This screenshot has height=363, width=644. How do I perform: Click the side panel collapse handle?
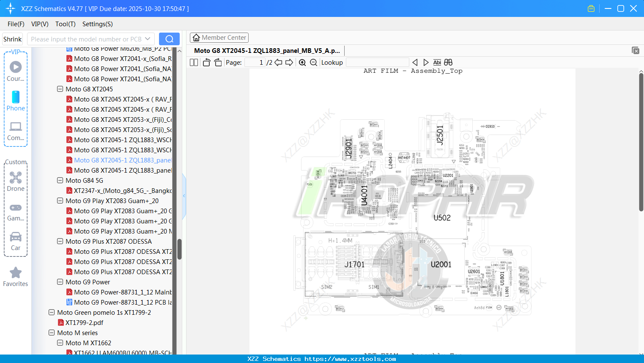[x=184, y=195]
